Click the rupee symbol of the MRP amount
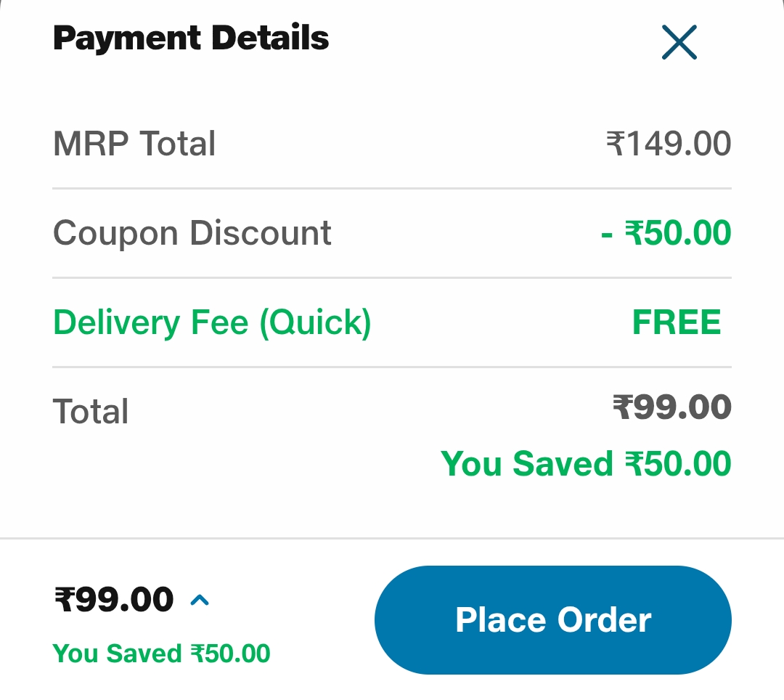Image resolution: width=784 pixels, height=700 pixels. [615, 144]
